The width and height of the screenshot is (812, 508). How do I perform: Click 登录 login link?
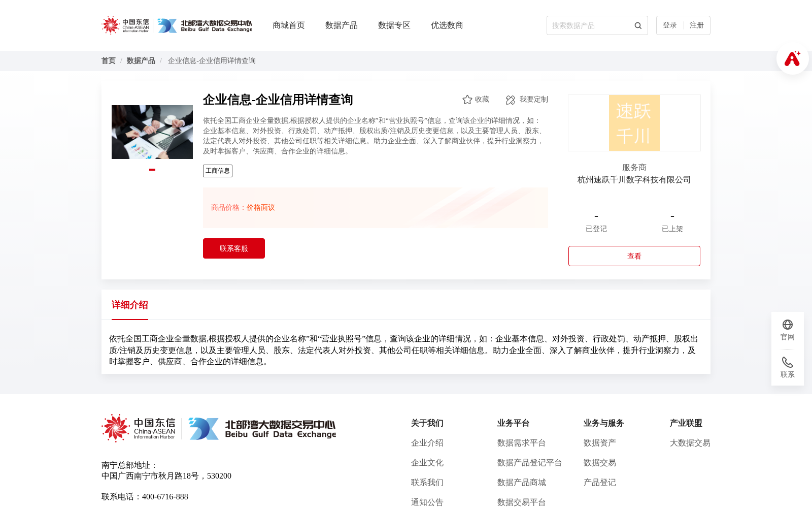click(x=670, y=25)
